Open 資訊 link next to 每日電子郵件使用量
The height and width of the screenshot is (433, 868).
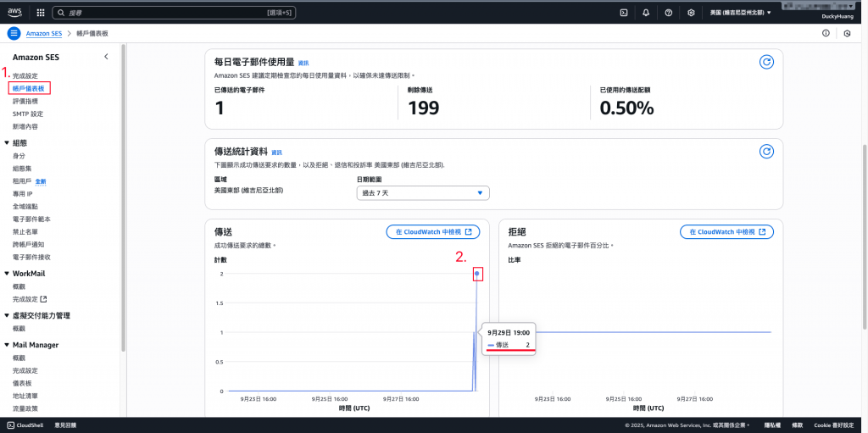[304, 63]
